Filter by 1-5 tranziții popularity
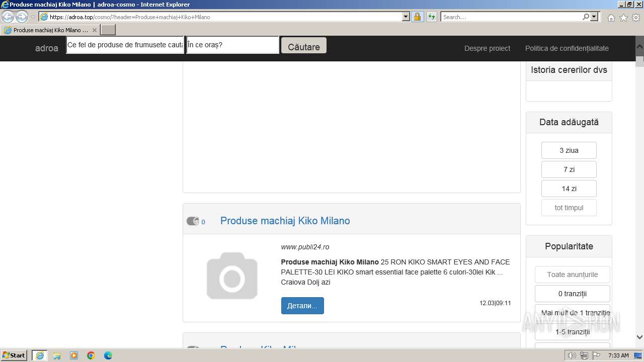This screenshot has height=362, width=644. click(573, 332)
